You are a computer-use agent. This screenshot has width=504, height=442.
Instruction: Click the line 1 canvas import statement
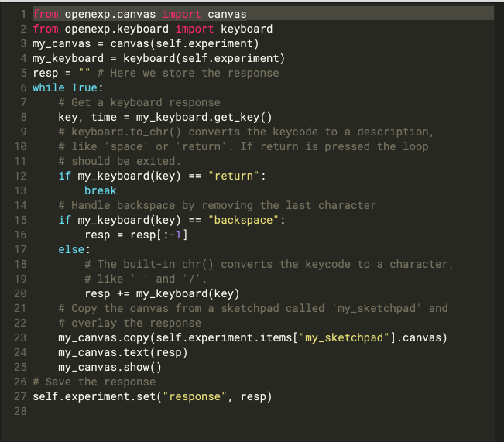click(139, 14)
